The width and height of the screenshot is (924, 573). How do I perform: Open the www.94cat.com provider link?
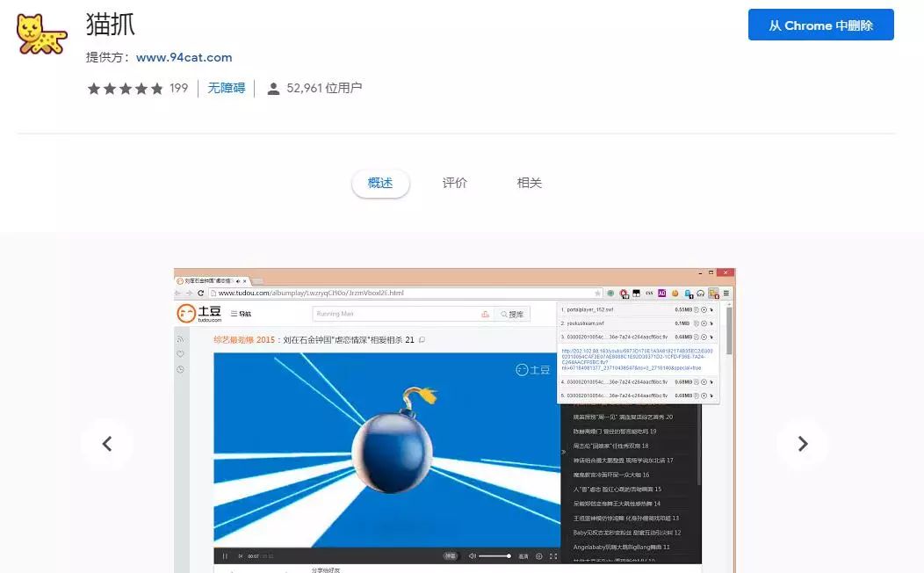[184, 57]
